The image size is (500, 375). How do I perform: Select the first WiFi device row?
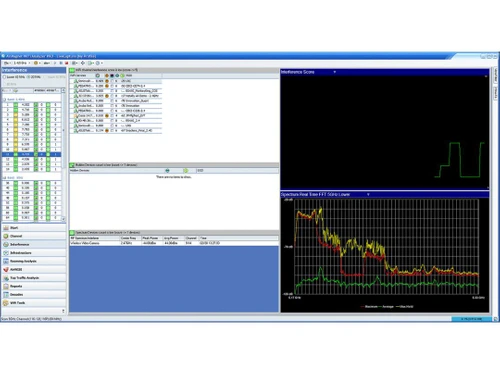(x=116, y=81)
